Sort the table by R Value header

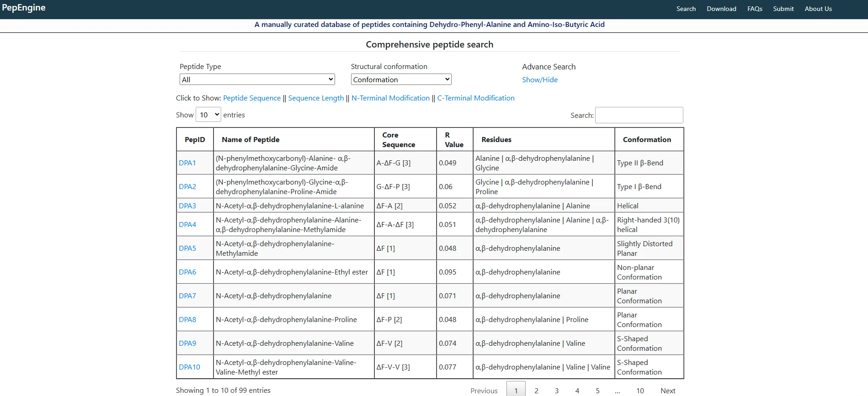coord(454,140)
